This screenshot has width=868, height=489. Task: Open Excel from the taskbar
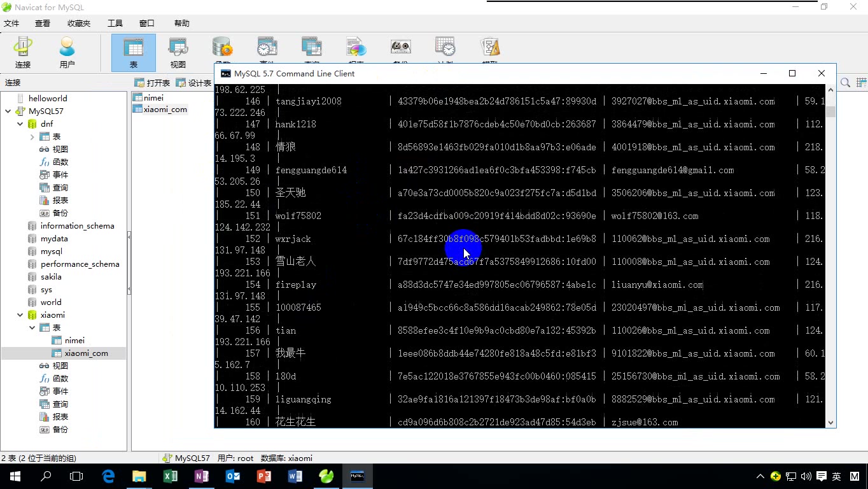[170, 476]
